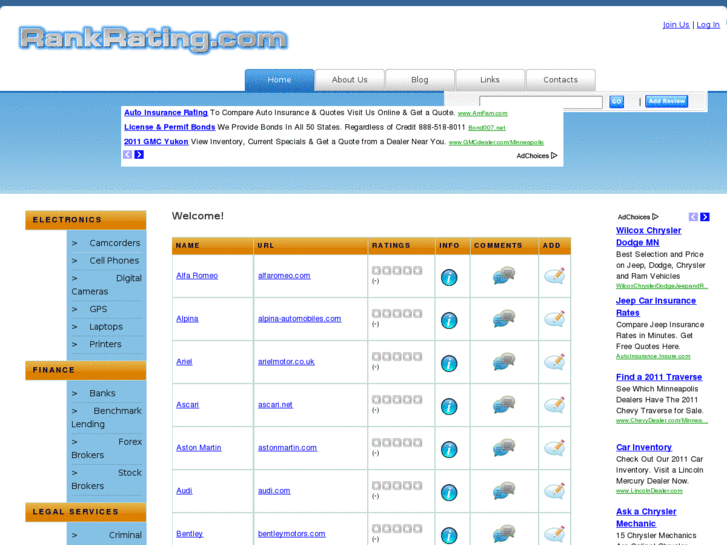Image resolution: width=727 pixels, height=545 pixels.
Task: Open Benchmark Lending category
Action: [107, 417]
